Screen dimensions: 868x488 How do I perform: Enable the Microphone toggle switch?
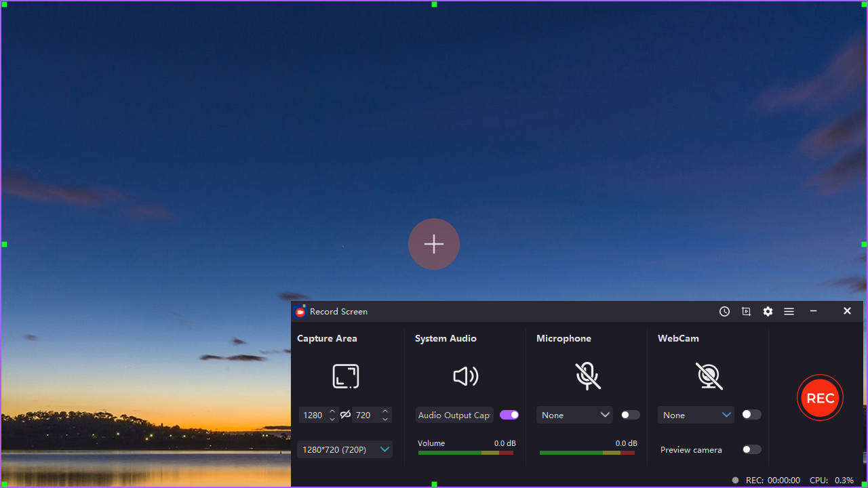tap(630, 415)
